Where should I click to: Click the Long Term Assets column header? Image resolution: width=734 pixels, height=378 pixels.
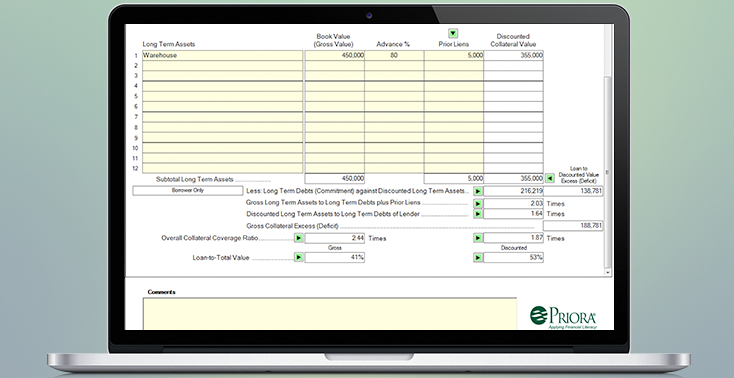pyautogui.click(x=169, y=44)
